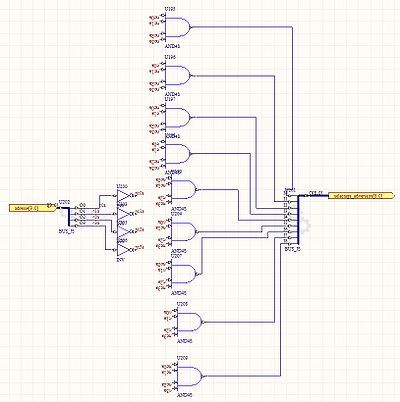
Task: Select the topmost AND gate U195
Action: pyautogui.click(x=178, y=27)
